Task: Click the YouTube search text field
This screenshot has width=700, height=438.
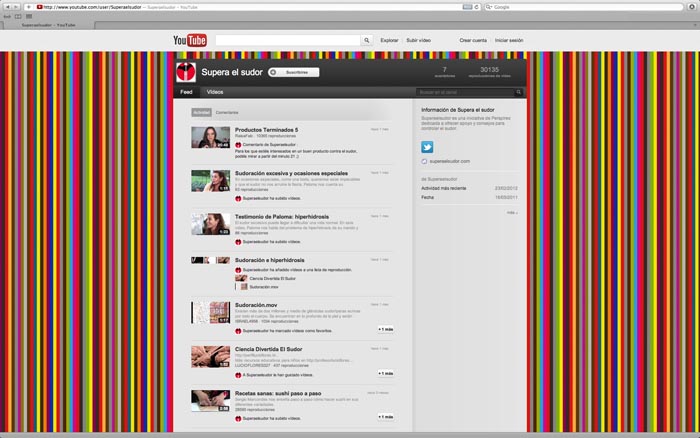Action: pos(288,40)
